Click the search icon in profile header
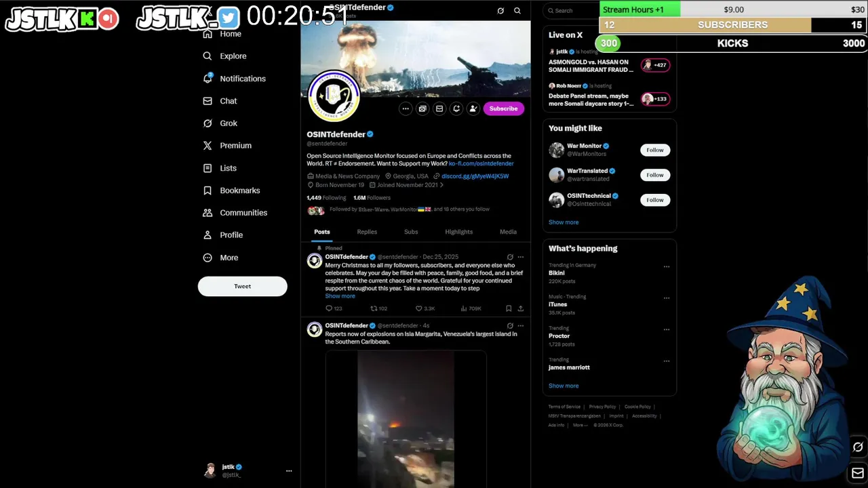Image resolution: width=868 pixels, height=488 pixels. click(x=517, y=11)
